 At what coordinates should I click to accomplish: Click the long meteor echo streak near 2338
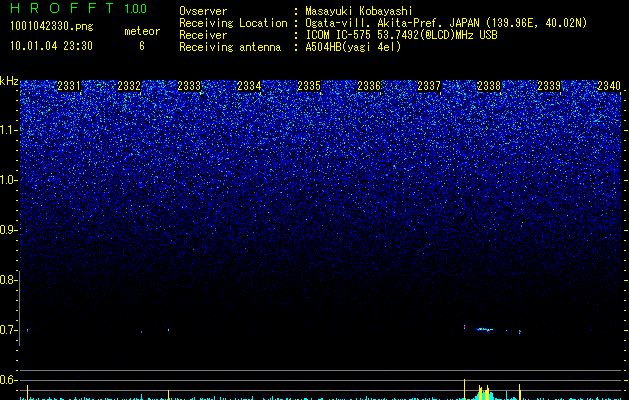[484, 329]
